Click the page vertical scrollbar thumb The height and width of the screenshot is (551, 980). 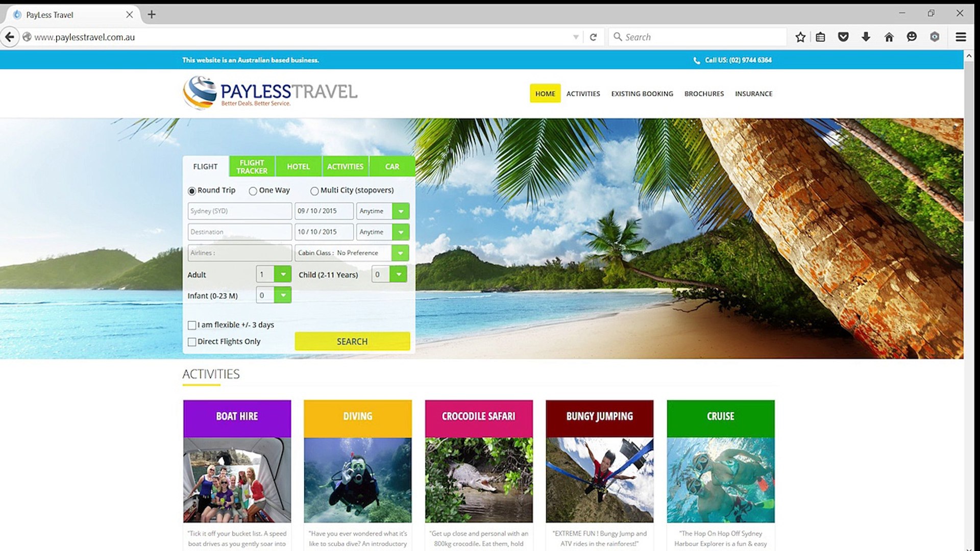(969, 142)
